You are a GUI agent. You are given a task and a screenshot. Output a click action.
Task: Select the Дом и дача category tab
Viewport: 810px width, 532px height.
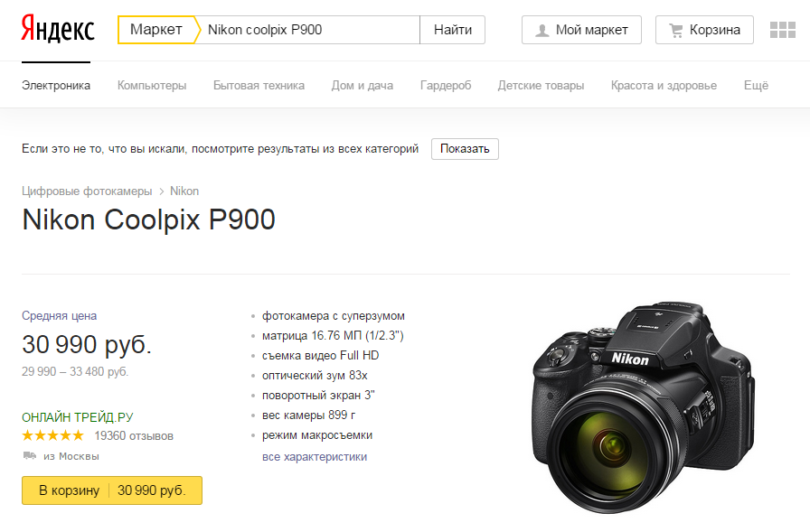[x=363, y=85]
